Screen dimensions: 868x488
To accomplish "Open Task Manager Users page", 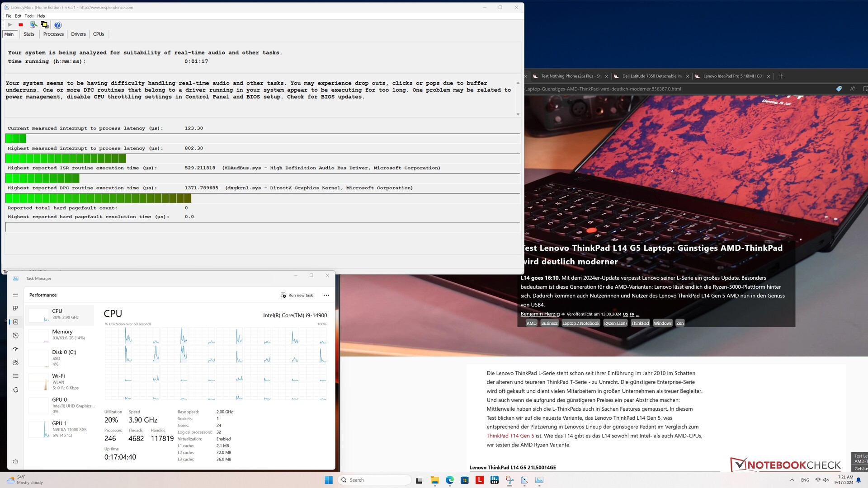I will [x=15, y=362].
